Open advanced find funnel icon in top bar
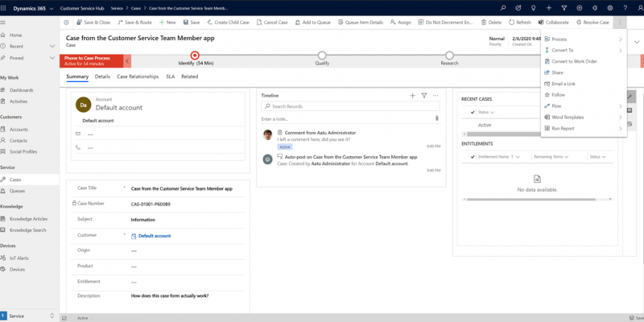644x322 pixels. (564, 8)
